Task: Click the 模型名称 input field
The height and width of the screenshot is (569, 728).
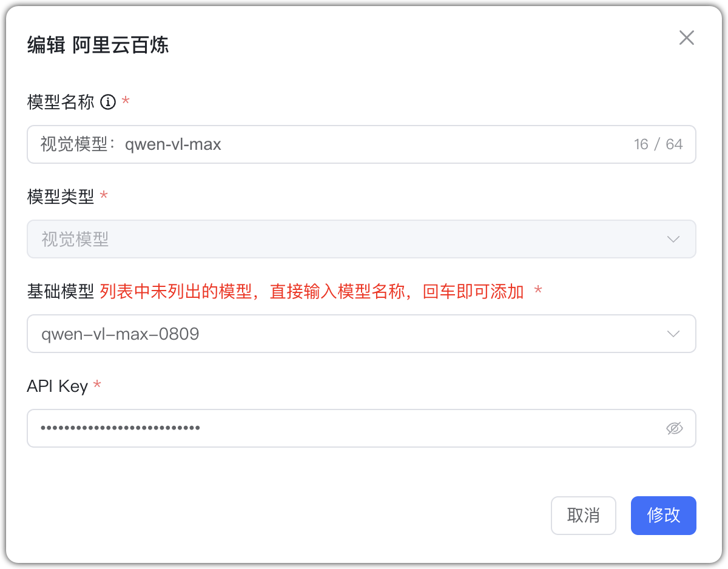Action: point(362,144)
